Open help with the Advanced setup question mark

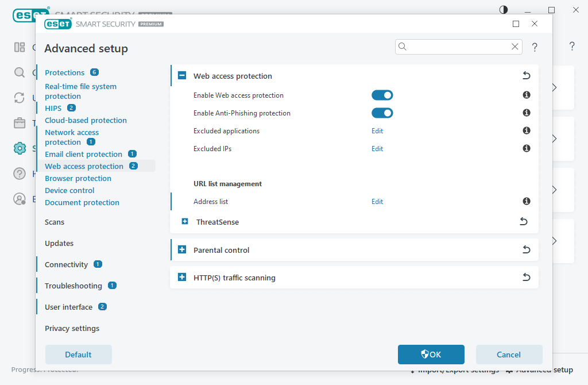(x=535, y=47)
